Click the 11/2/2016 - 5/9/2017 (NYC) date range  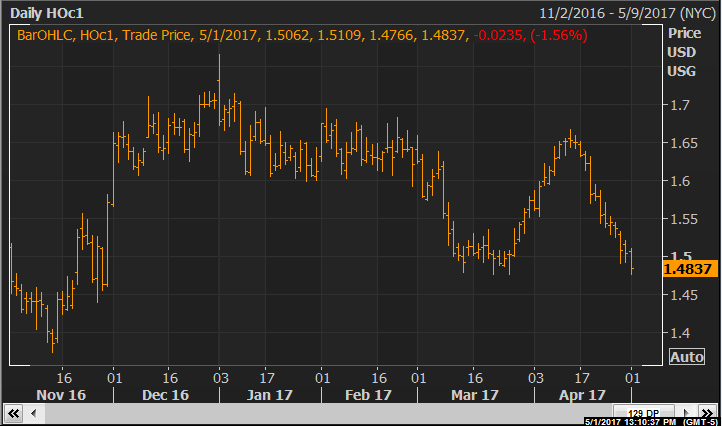tap(627, 13)
